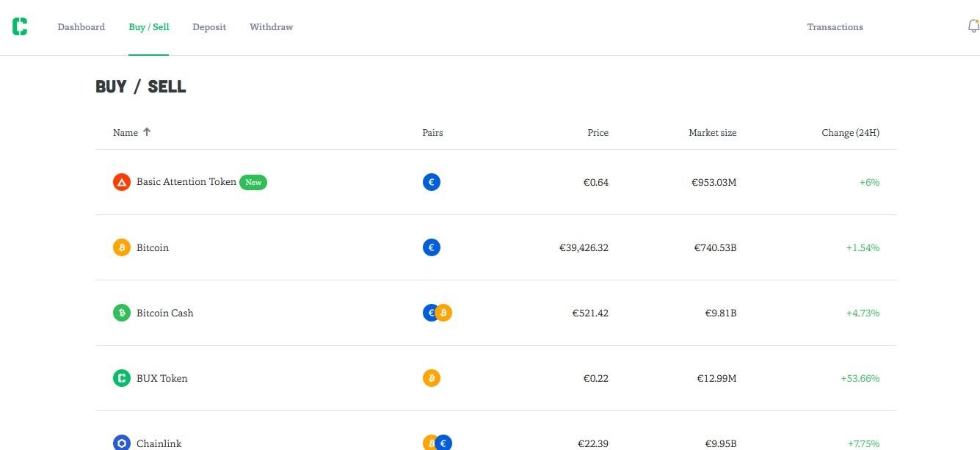Click the price €521.42
This screenshot has width=980, height=450.
click(x=591, y=313)
